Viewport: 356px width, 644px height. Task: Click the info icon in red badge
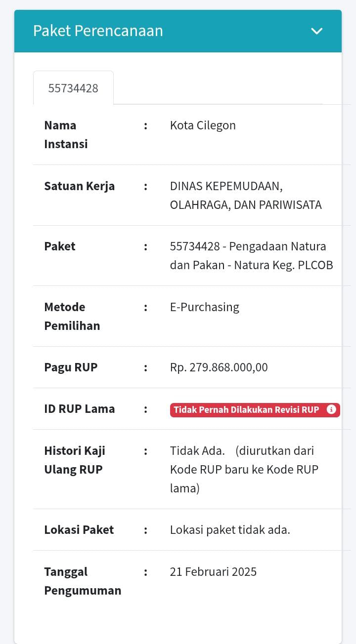point(331,409)
